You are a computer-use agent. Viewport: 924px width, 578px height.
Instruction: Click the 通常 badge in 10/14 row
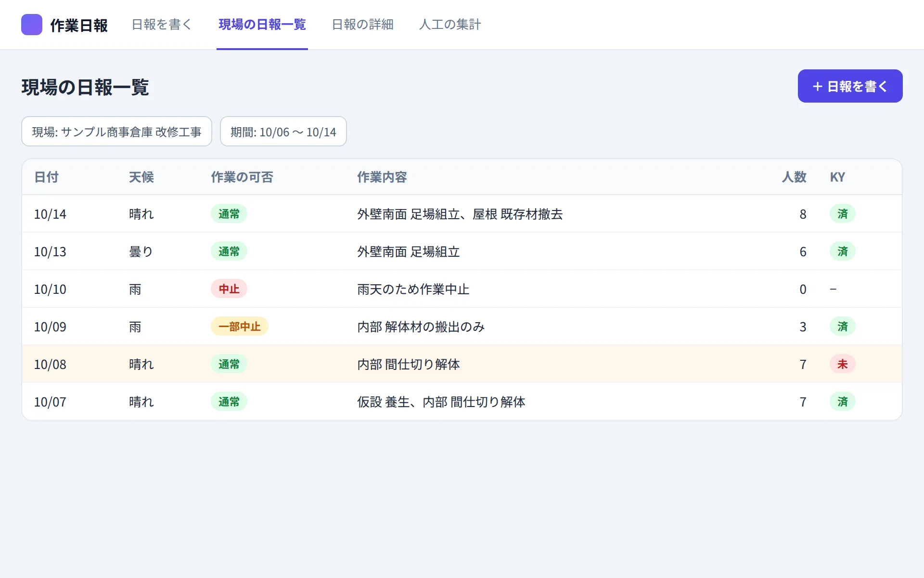[229, 214]
